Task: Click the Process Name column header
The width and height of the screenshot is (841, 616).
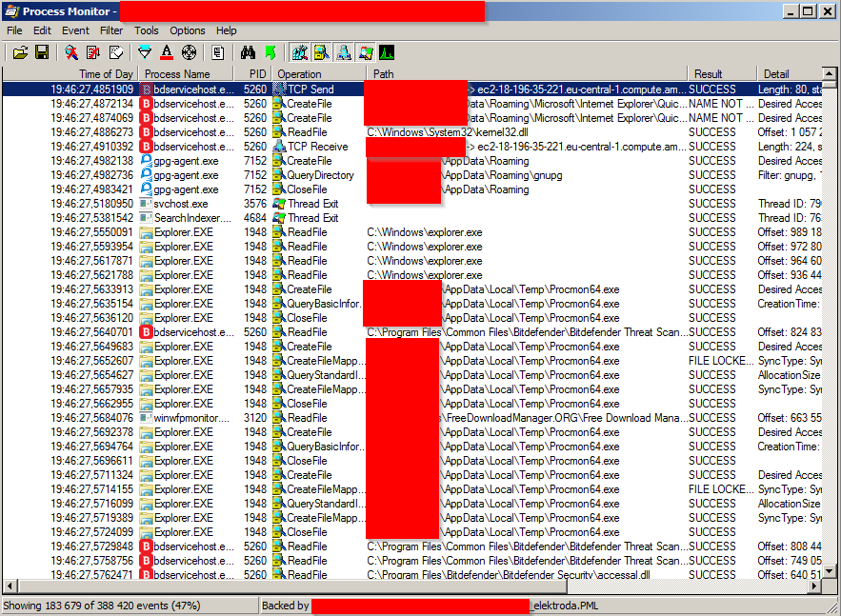Action: pos(186,74)
